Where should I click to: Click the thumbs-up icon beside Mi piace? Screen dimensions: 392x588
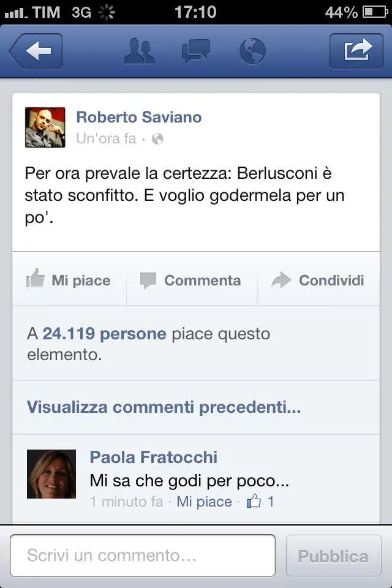[36, 279]
